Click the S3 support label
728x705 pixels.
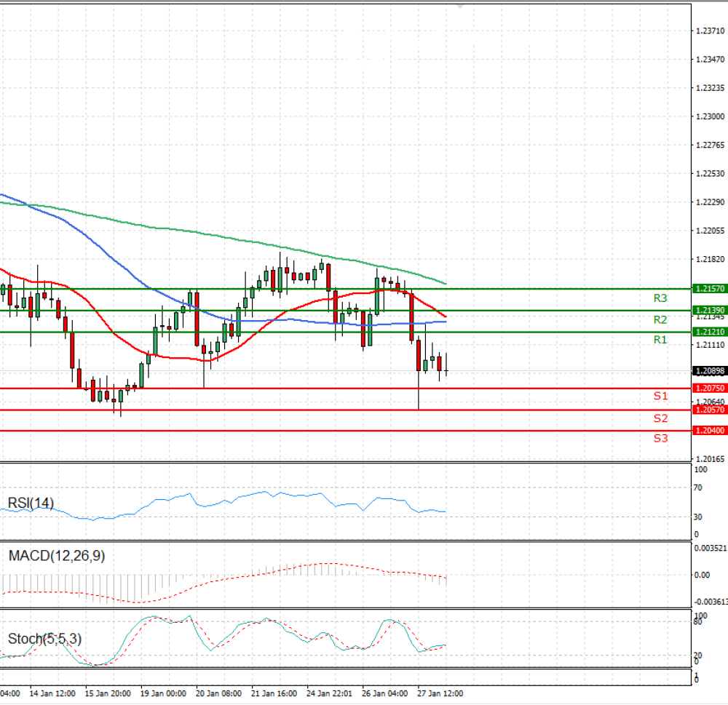point(661,438)
